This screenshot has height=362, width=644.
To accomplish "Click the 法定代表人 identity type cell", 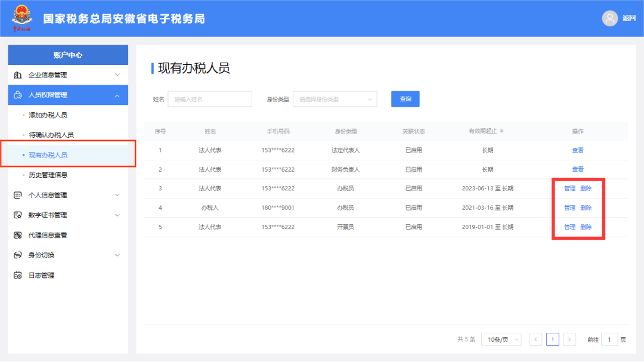I will pyautogui.click(x=345, y=150).
